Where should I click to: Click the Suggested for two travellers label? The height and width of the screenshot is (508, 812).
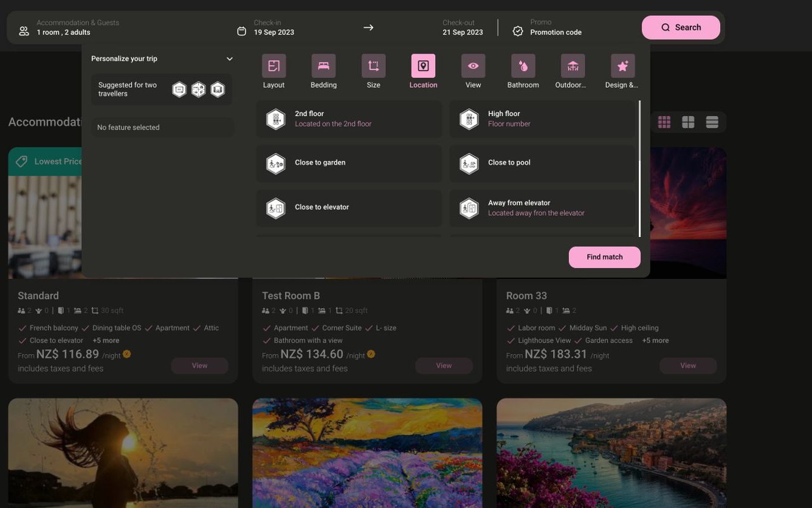point(128,89)
